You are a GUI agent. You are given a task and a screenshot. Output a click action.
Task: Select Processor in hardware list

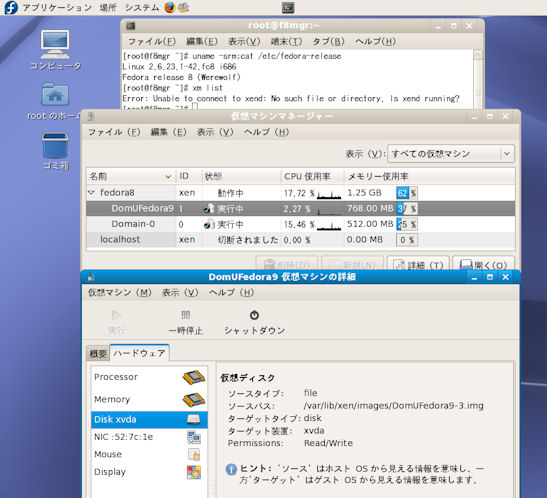[x=149, y=377]
